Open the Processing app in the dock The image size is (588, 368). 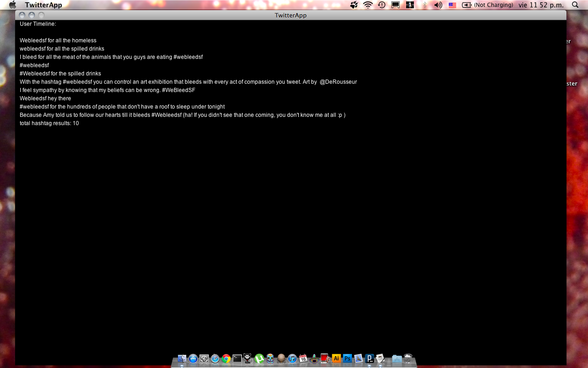(x=369, y=358)
